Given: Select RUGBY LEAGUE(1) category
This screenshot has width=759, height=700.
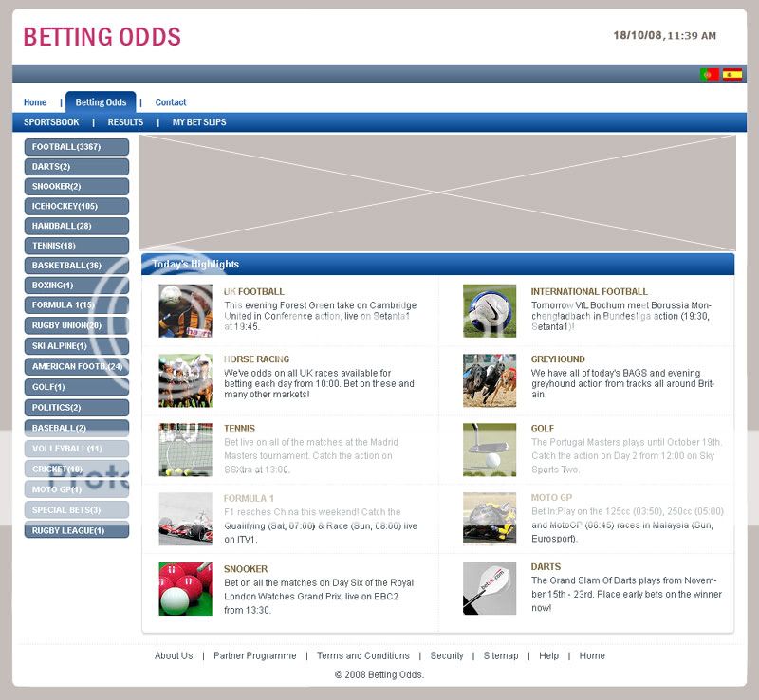Looking at the screenshot, I should click(x=77, y=530).
